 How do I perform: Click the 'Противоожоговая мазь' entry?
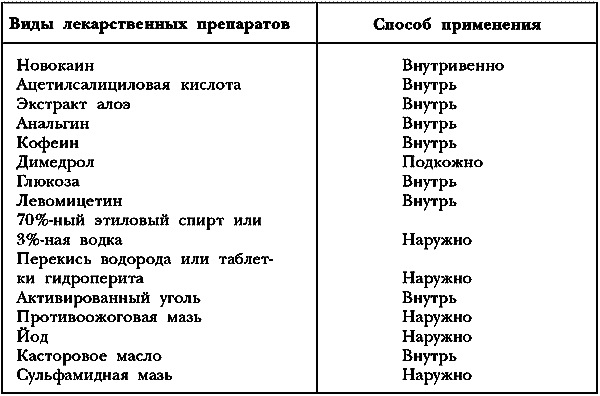[x=109, y=318]
